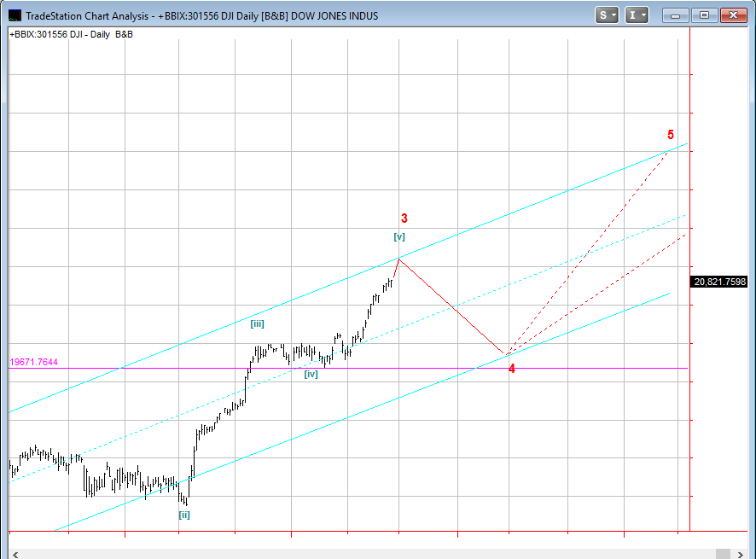This screenshot has height=559, width=756.
Task: Click the left scroll arrow of horizontal scrollbar
Action: [x=15, y=554]
